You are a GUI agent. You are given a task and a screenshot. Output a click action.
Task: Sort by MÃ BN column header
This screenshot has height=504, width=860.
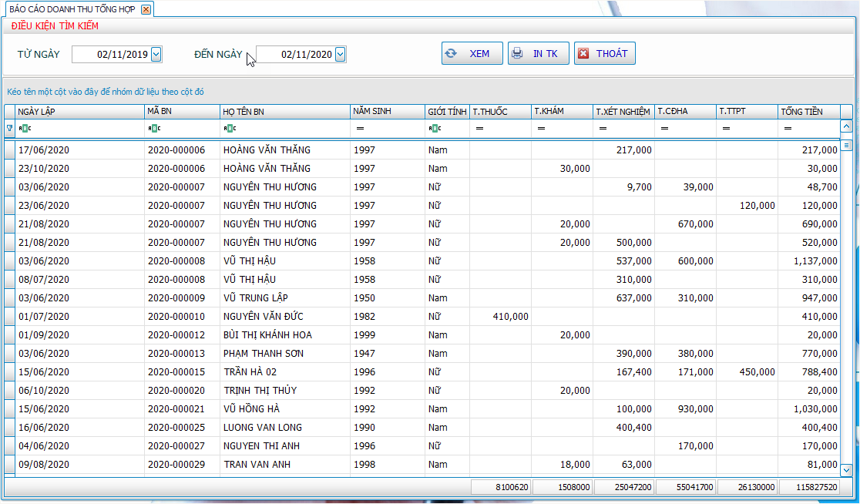point(182,111)
